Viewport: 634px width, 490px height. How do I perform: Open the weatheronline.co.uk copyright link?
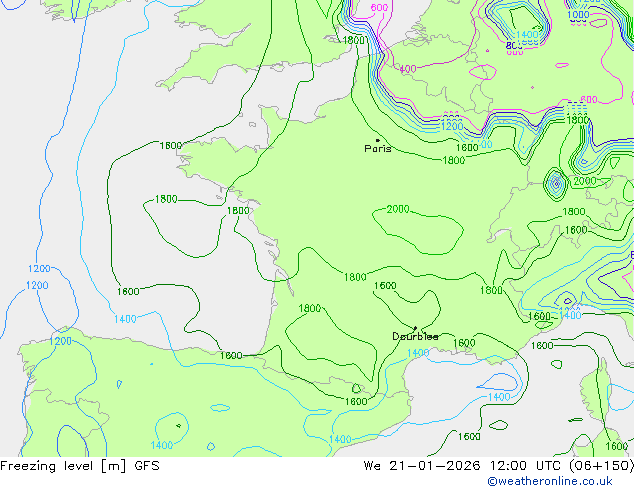pyautogui.click(x=550, y=481)
